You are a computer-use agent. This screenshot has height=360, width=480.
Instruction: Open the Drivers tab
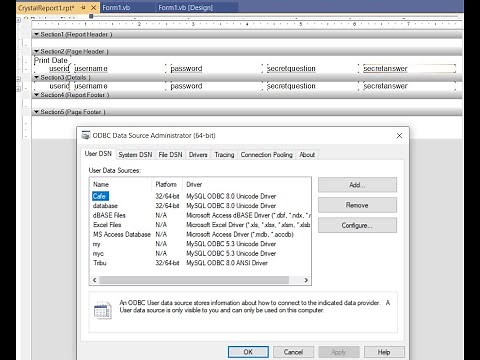coord(198,155)
